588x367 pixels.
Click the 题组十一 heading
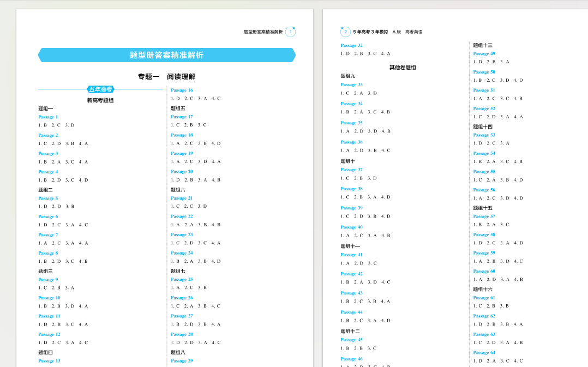click(350, 246)
